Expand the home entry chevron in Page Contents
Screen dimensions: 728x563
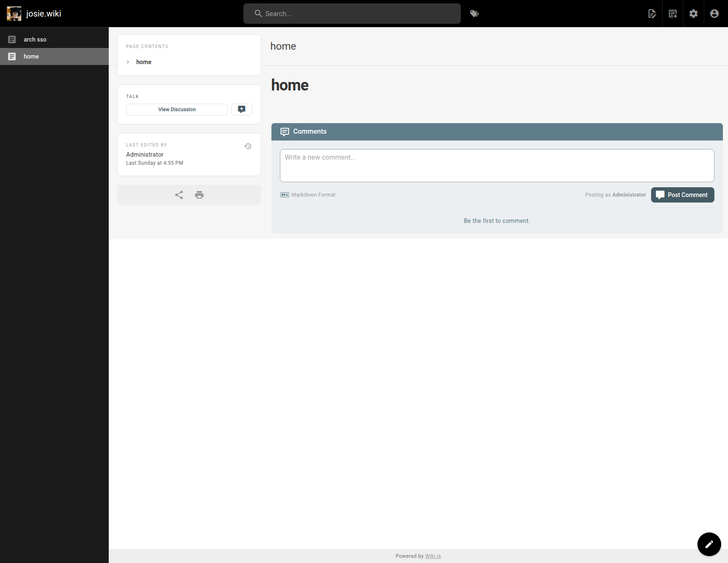128,62
